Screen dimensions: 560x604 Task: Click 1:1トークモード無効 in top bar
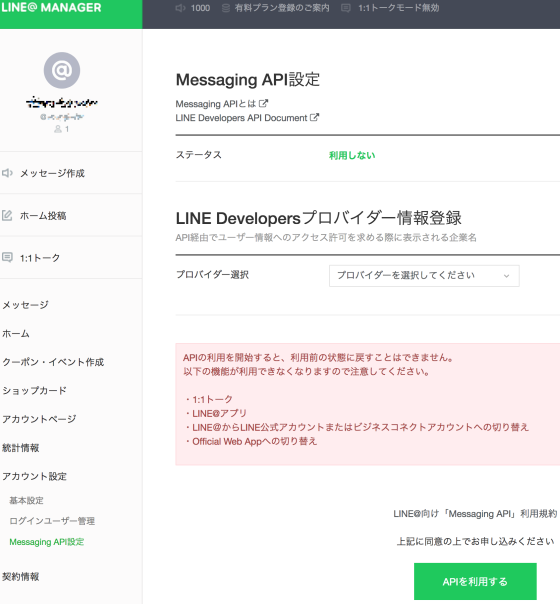[399, 8]
